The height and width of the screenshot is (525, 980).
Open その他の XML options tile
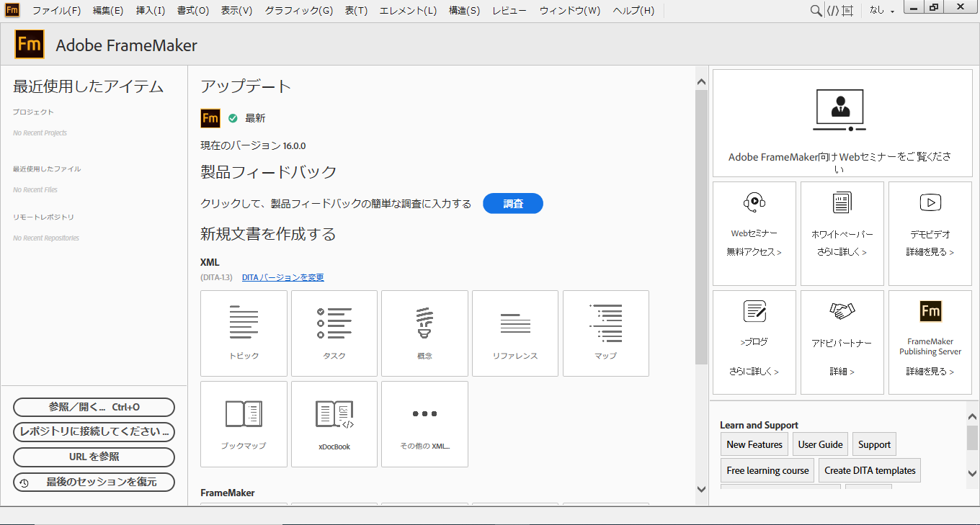tap(424, 423)
